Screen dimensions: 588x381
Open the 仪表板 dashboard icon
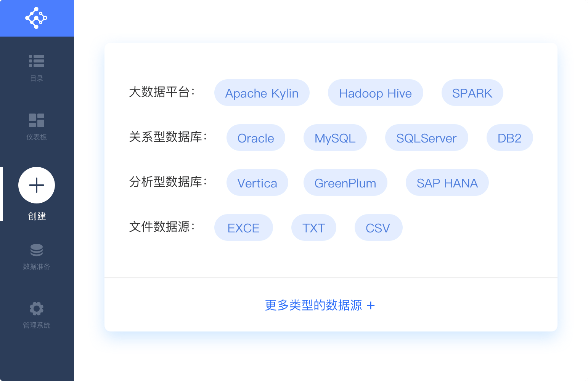tap(37, 120)
